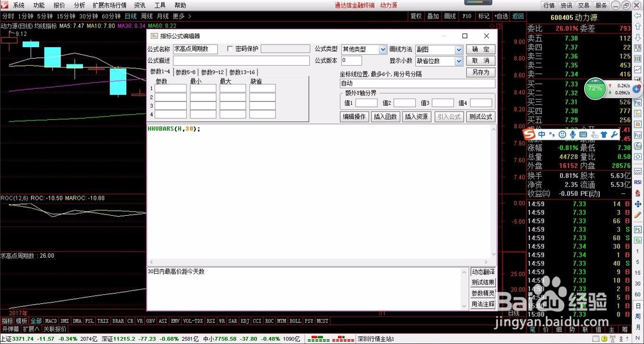Select weekly 周 period in right sidebar
Screen dimensions: 644x344
click(638, 316)
